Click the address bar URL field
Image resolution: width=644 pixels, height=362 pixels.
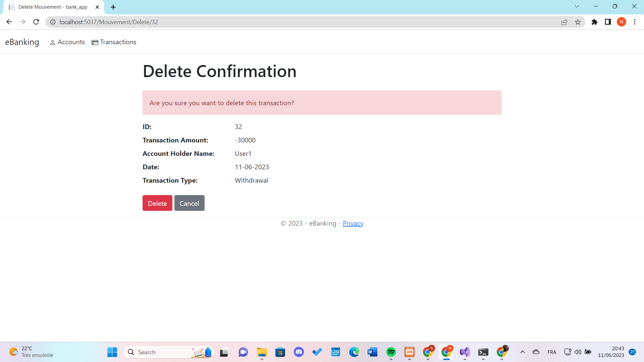(x=268, y=22)
